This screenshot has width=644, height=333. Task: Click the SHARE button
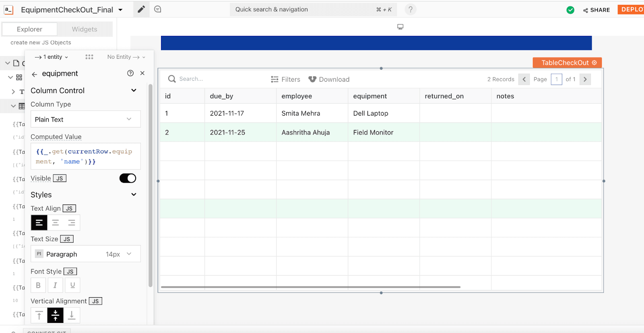point(596,10)
